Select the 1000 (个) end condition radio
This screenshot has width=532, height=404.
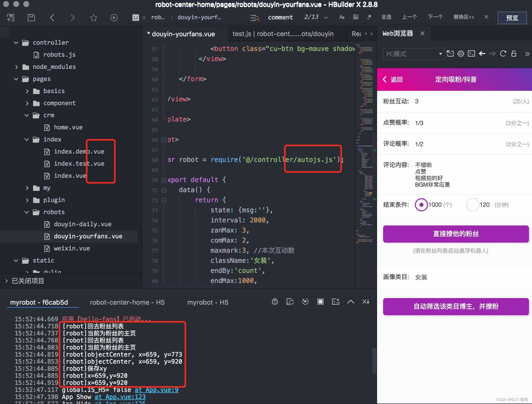[421, 205]
